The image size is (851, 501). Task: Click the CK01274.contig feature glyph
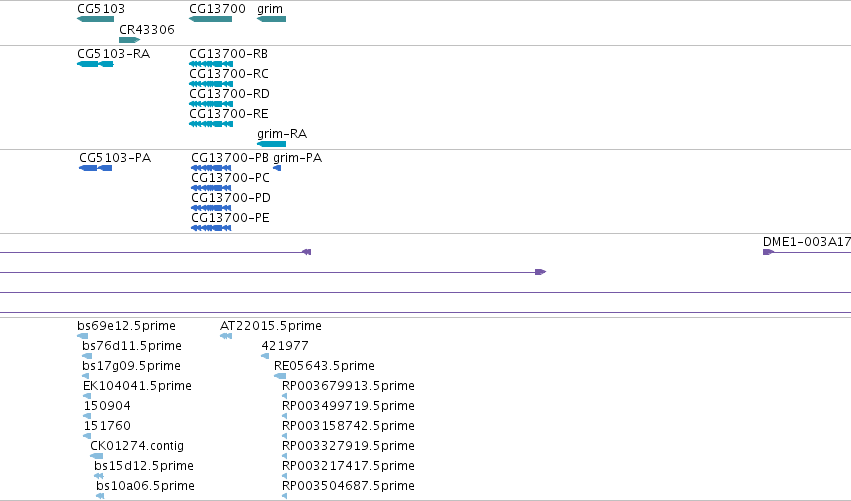pyautogui.click(x=97, y=456)
